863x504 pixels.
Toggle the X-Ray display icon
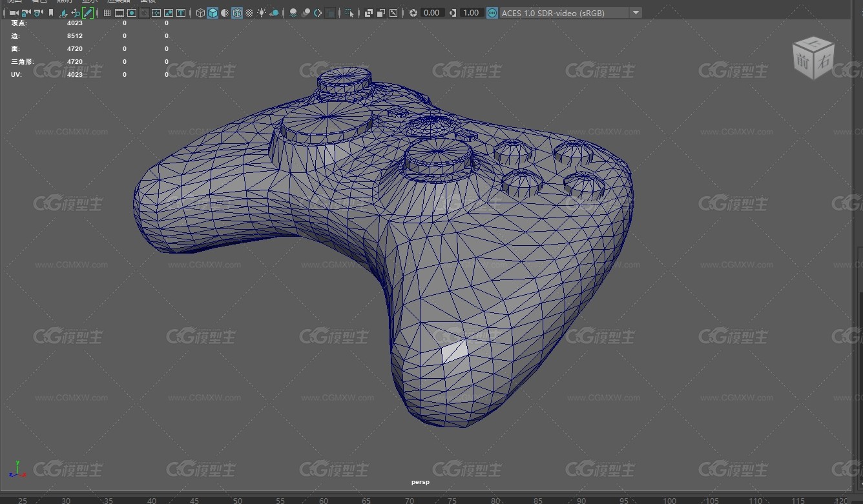pyautogui.click(x=369, y=13)
